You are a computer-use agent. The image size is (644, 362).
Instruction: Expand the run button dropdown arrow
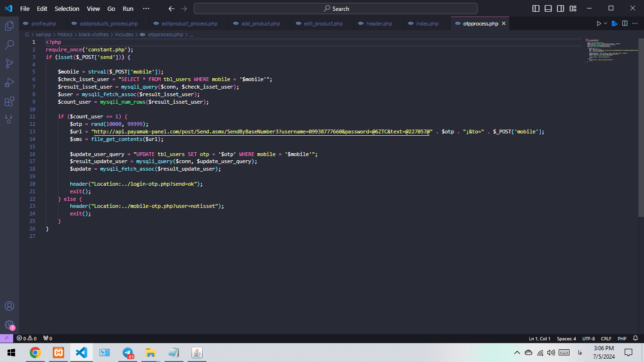[x=605, y=24]
